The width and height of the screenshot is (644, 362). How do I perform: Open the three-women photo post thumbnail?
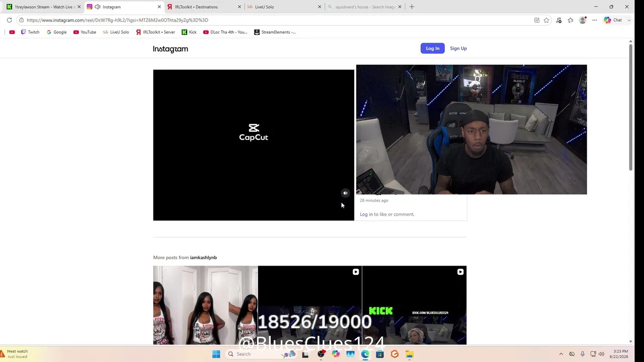tap(205, 305)
